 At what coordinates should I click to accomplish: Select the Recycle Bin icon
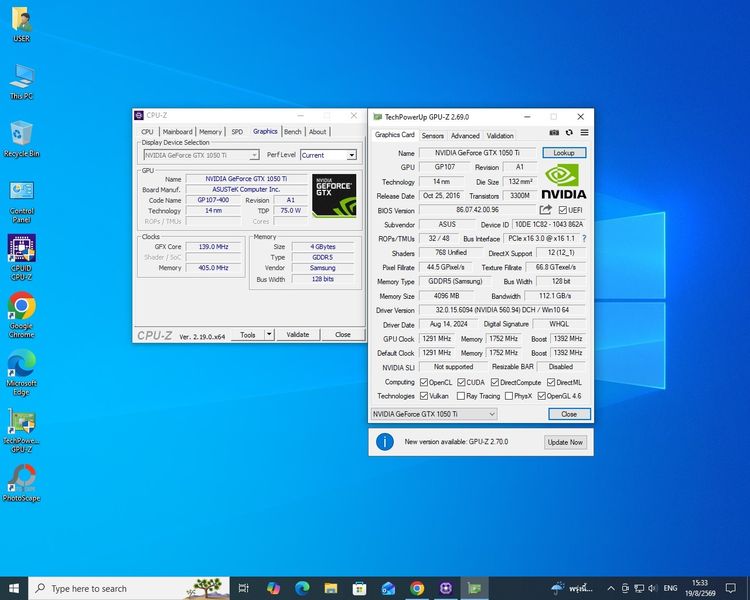(21, 139)
